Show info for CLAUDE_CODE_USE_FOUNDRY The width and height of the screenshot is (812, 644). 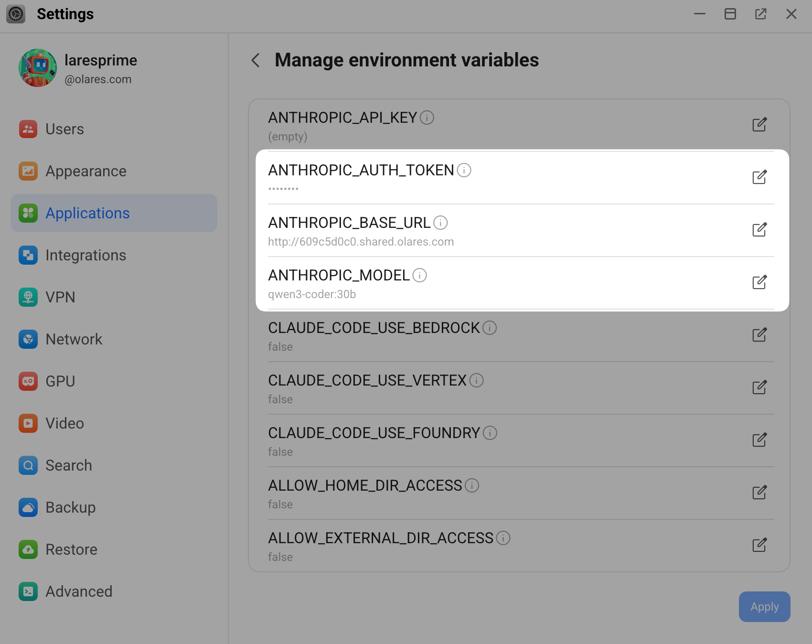click(490, 433)
